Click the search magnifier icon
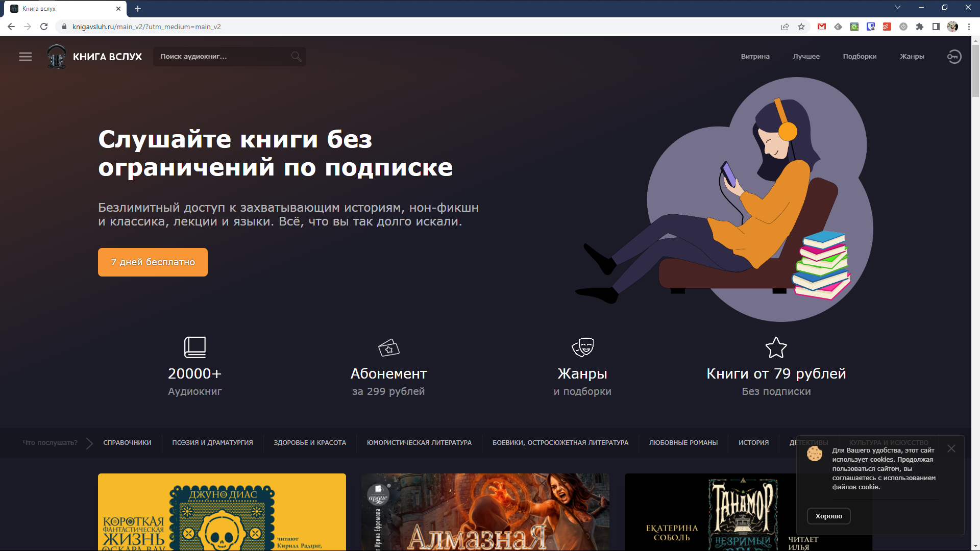This screenshot has width=980, height=551. point(296,57)
